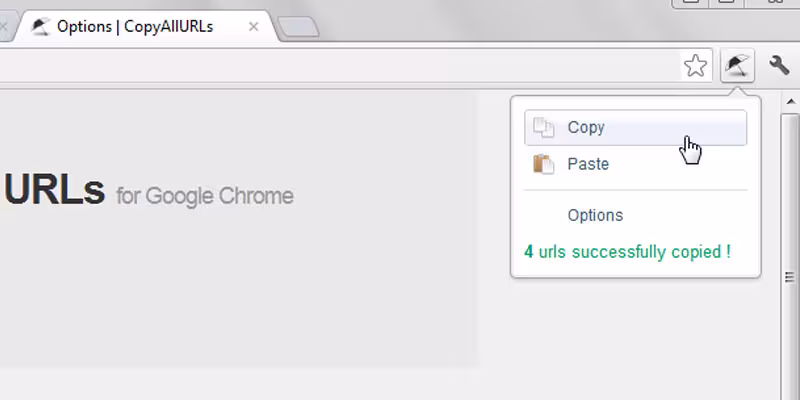
Task: Open Options from the extension popup
Action: tap(595, 215)
